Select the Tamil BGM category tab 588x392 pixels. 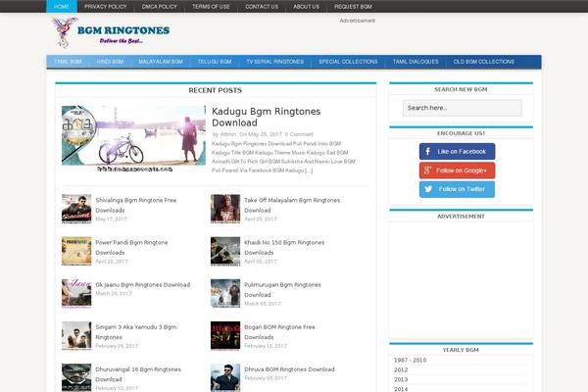[68, 62]
